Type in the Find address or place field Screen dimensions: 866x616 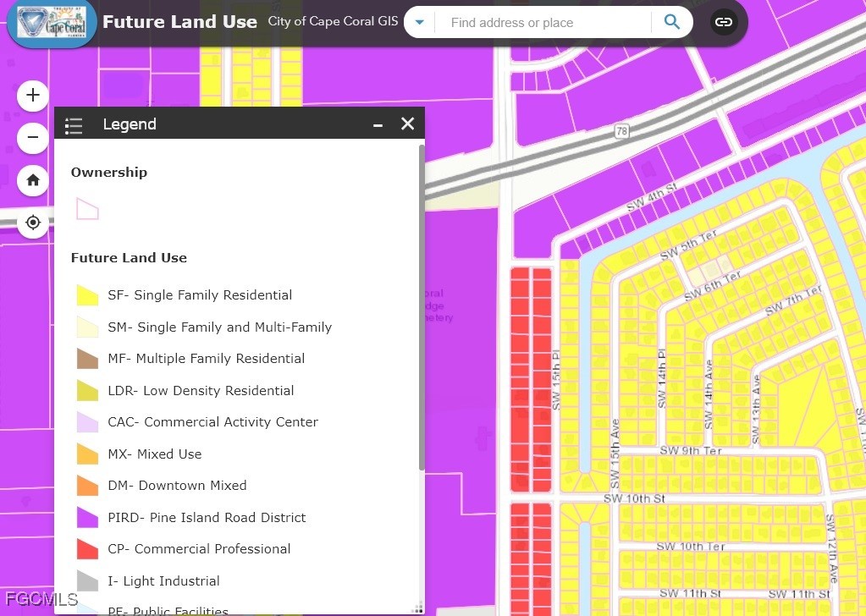542,23
